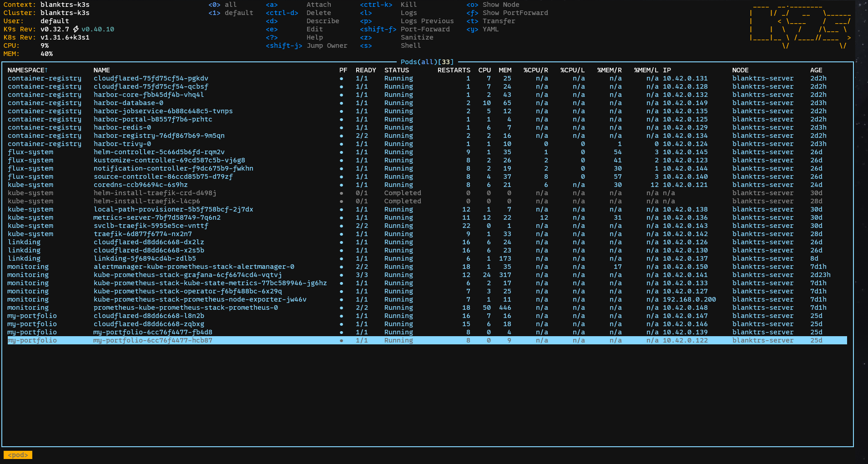Sort pods by the AGE column header
The height and width of the screenshot is (464, 868).
click(x=816, y=70)
